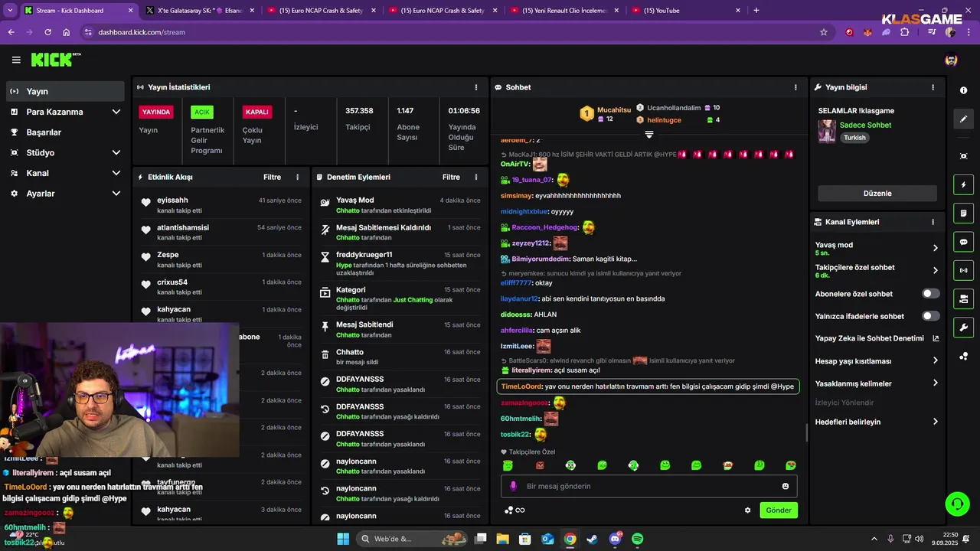
Task: Click the info icon in right sidebar
Action: point(963,90)
